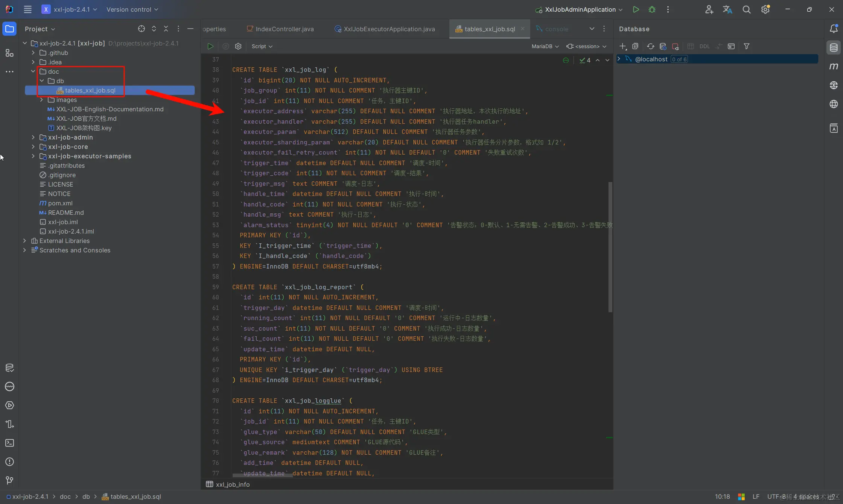
Task: Open Search Everywhere magnifier
Action: (x=746, y=9)
